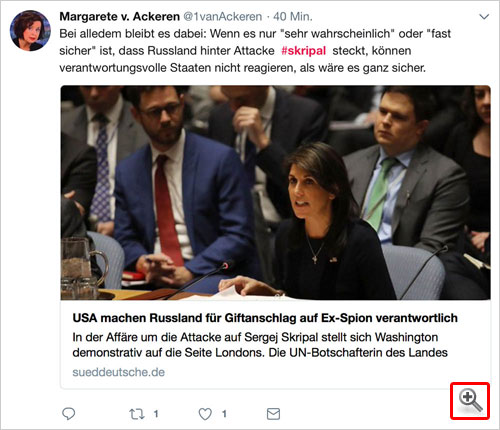Click the sueddeutsche.de source domain
500x430 pixels.
point(119,372)
